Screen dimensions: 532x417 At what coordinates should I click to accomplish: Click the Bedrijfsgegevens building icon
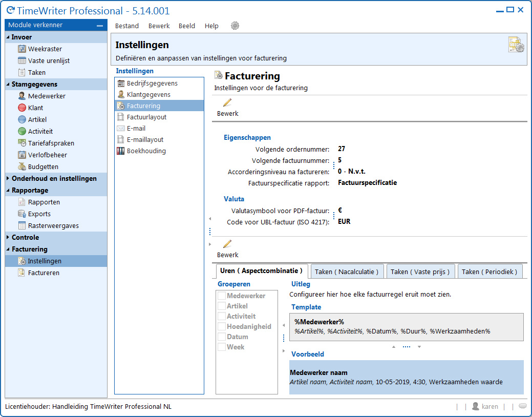pyautogui.click(x=121, y=84)
